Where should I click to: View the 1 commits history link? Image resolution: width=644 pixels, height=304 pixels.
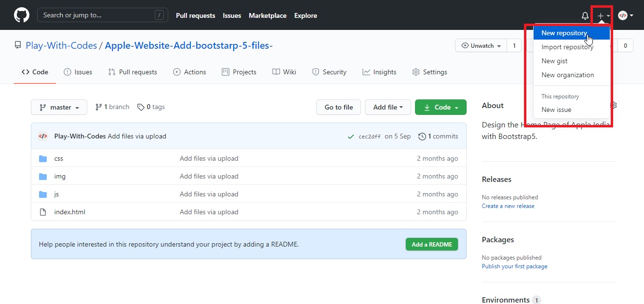pyautogui.click(x=438, y=137)
